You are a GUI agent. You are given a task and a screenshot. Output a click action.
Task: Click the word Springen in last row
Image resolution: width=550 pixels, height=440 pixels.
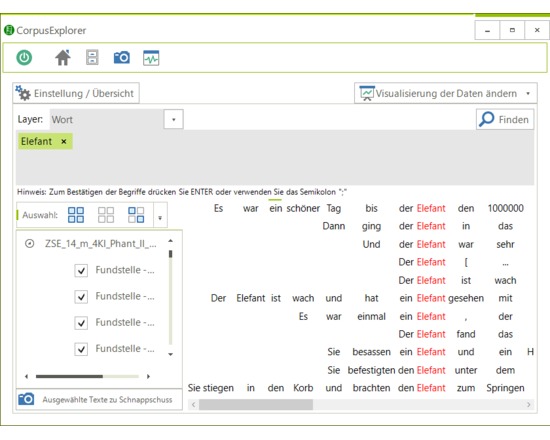click(x=505, y=388)
